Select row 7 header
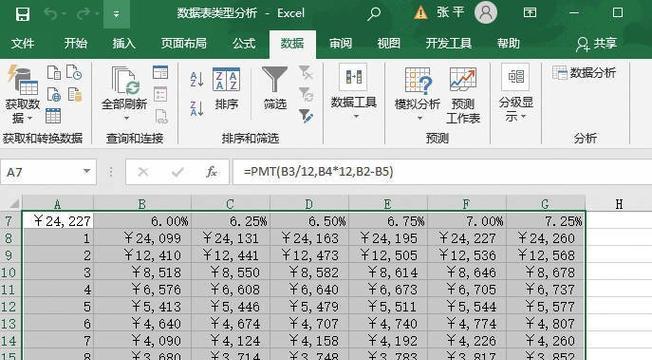Screen dimensions: 652x360 coord(10,221)
